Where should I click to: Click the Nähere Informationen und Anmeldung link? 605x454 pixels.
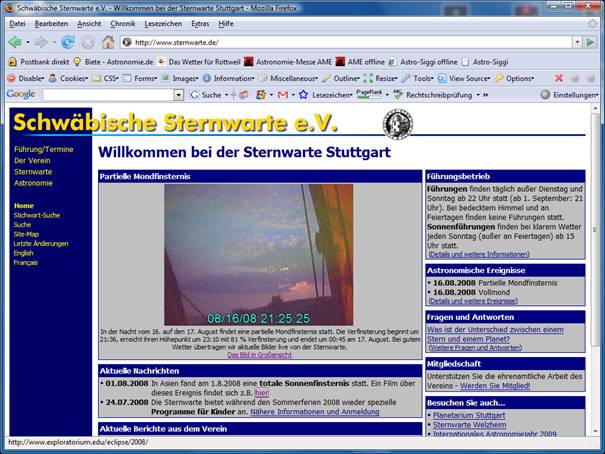314,412
